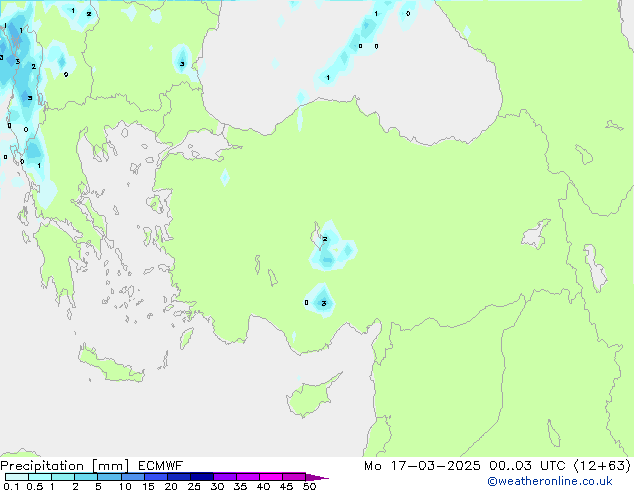Open the weatheronline.co.uk copyright link

click(x=550, y=481)
